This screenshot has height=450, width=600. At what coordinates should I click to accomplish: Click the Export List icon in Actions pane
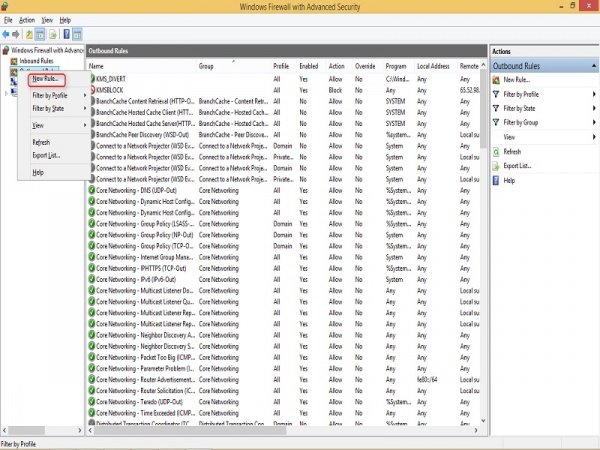pyautogui.click(x=497, y=165)
